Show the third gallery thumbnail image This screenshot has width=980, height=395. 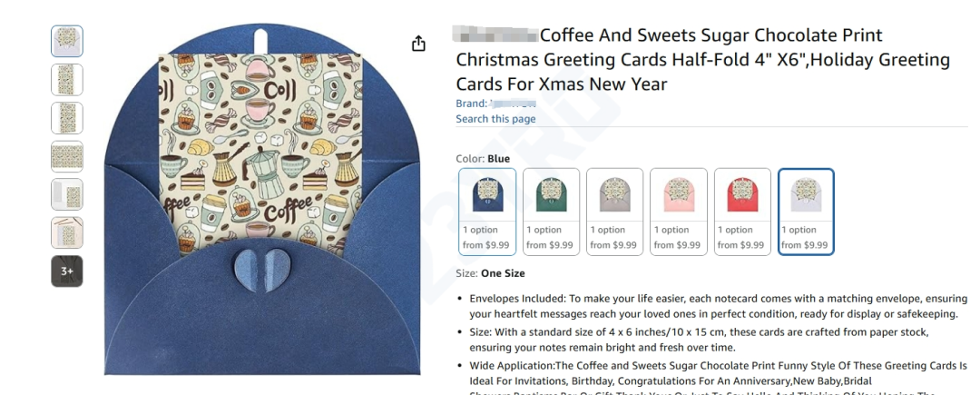(67, 118)
